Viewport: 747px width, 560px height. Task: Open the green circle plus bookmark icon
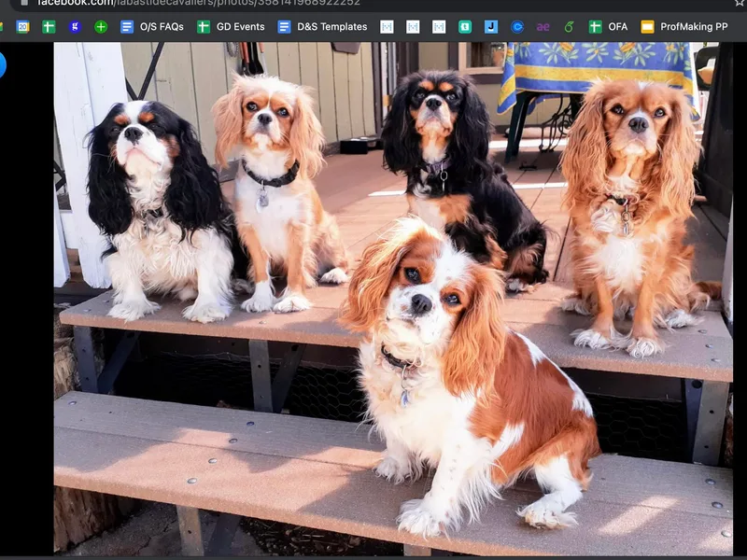click(101, 27)
